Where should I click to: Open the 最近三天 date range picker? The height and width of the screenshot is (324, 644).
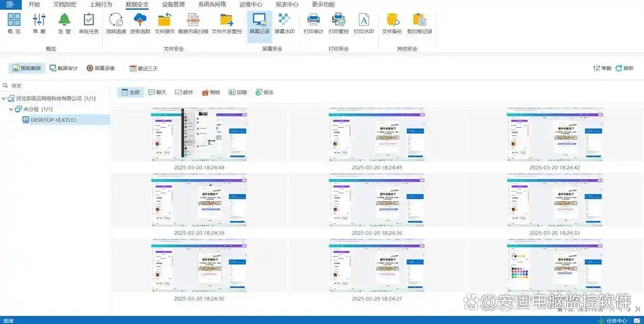(x=144, y=68)
